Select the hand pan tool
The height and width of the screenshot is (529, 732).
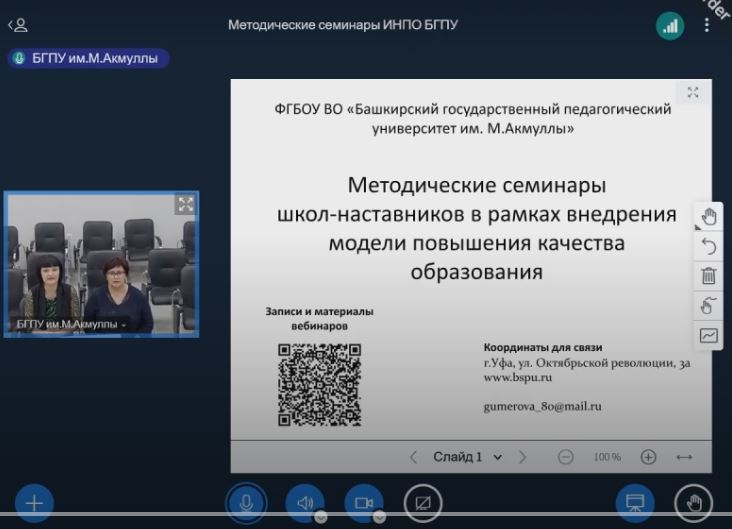coord(708,216)
